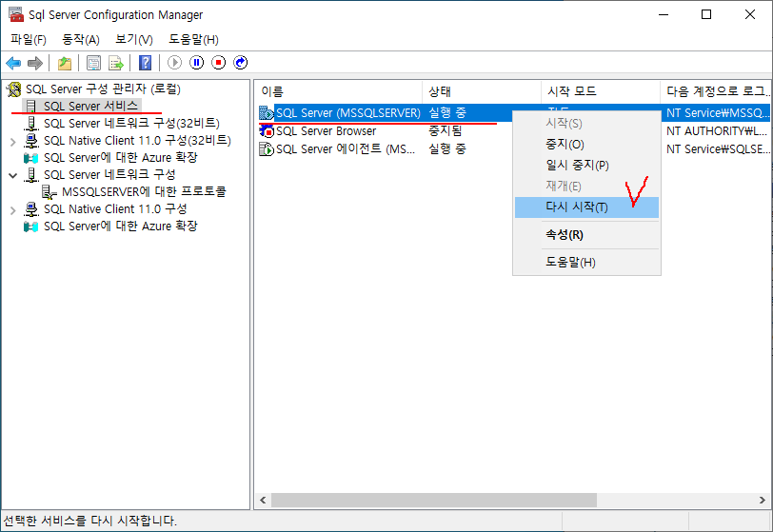
Task: Sort by 다음 계정으로 로그 column header
Action: pyautogui.click(x=716, y=91)
